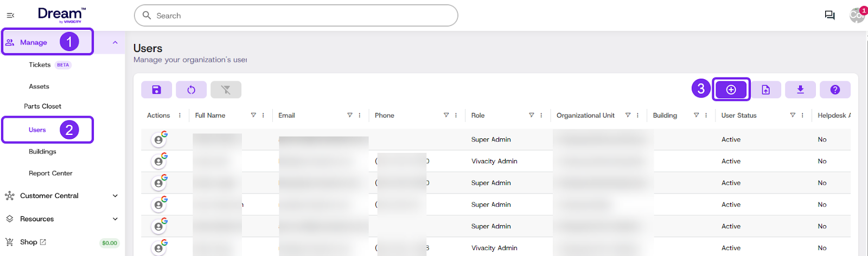This screenshot has width=868, height=256.
Task: Select the first row's Active status cell
Action: click(x=731, y=139)
